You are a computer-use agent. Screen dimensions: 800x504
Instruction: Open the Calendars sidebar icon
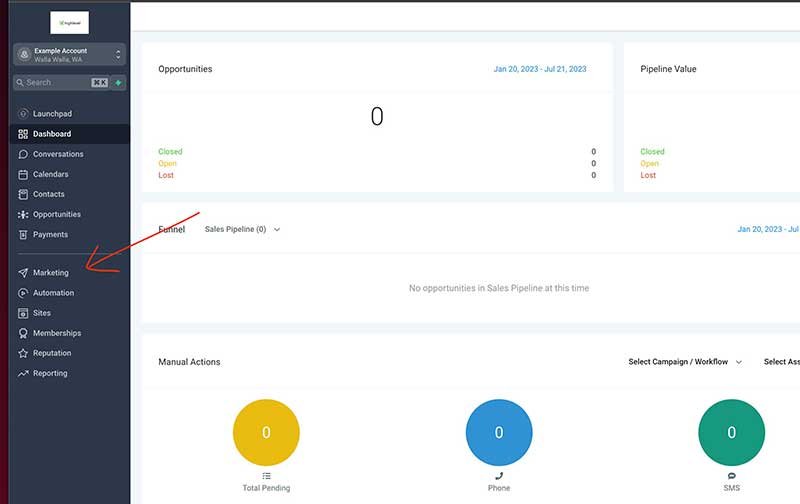(x=23, y=174)
